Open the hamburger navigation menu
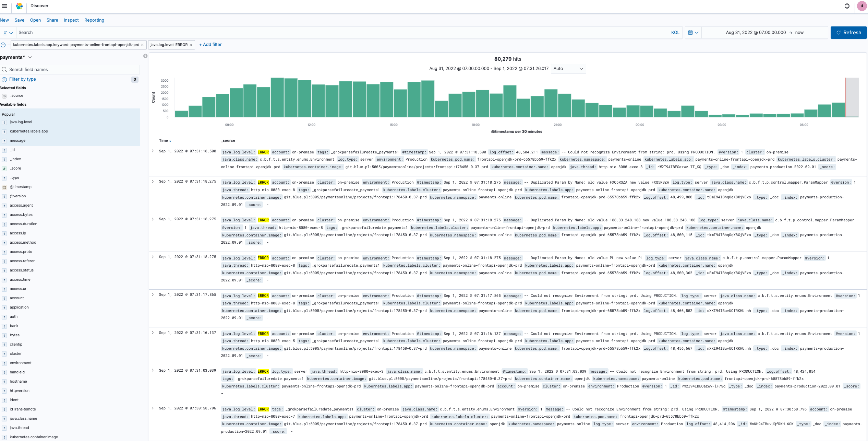The height and width of the screenshot is (441, 868). (4, 6)
